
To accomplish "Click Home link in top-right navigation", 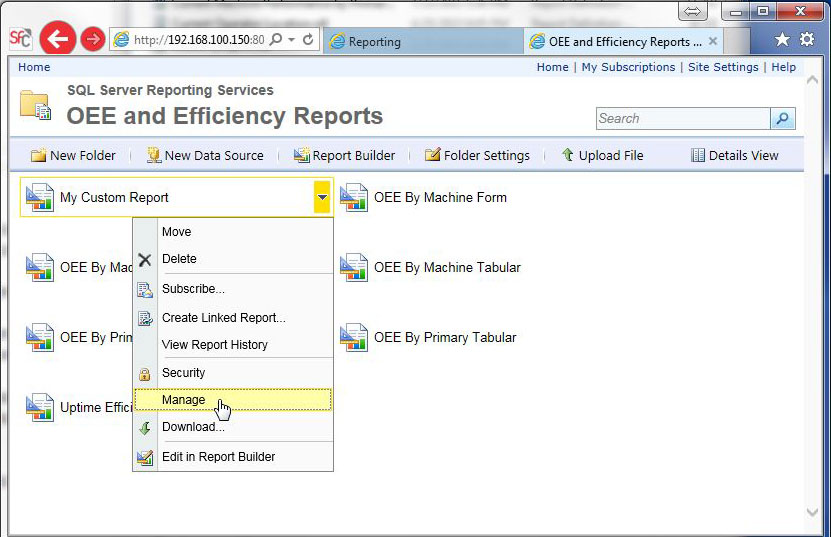I will tap(552, 67).
